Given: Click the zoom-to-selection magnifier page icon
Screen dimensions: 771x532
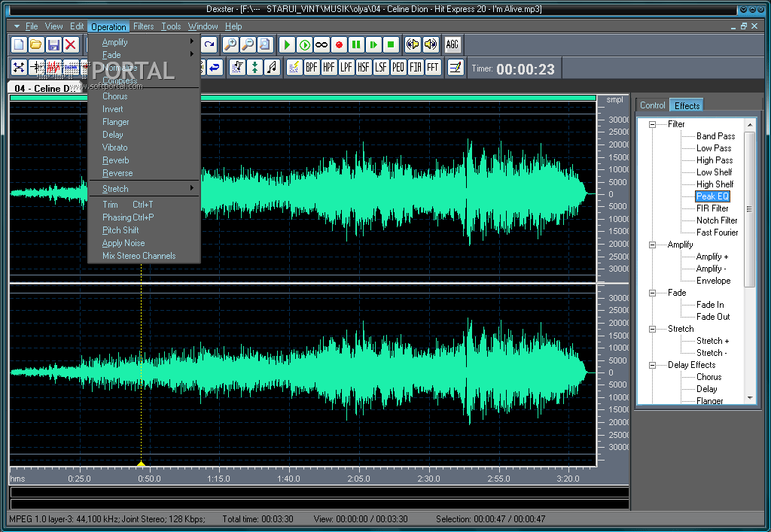Looking at the screenshot, I should coord(264,44).
